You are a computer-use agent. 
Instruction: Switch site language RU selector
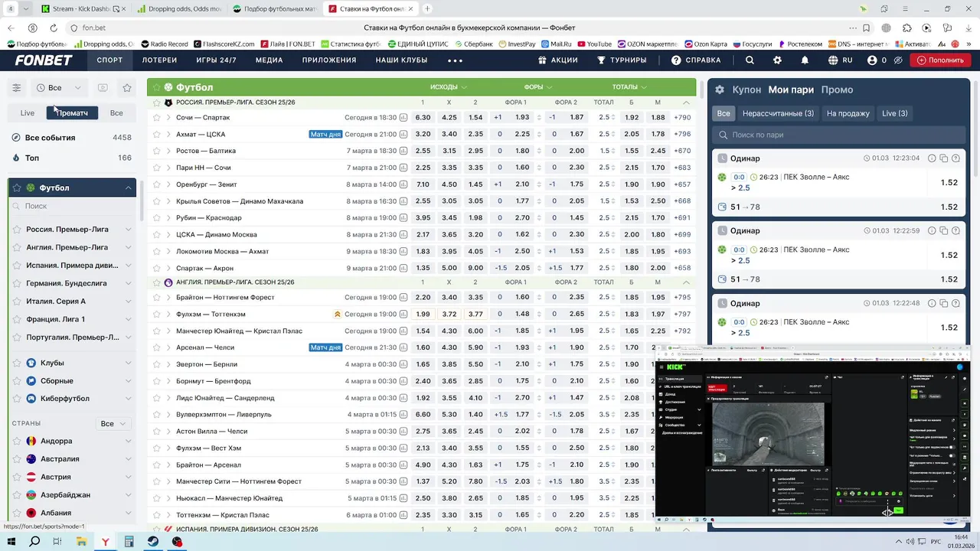(x=840, y=60)
